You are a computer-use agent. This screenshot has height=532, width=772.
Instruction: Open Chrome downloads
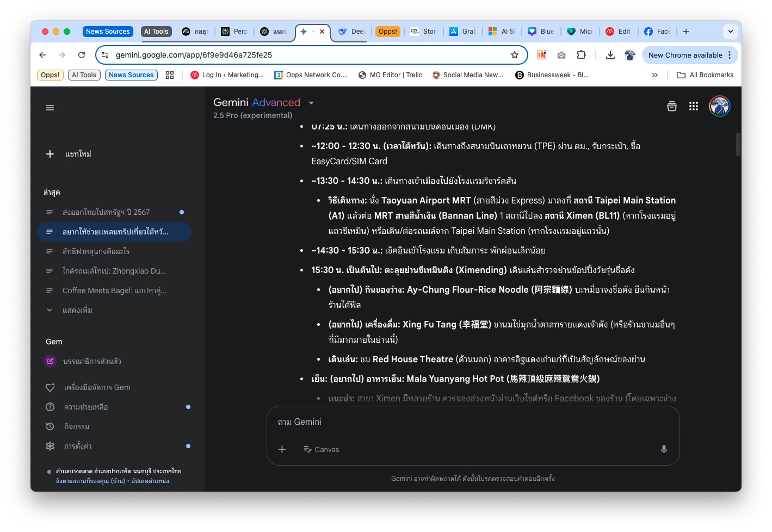tap(610, 55)
